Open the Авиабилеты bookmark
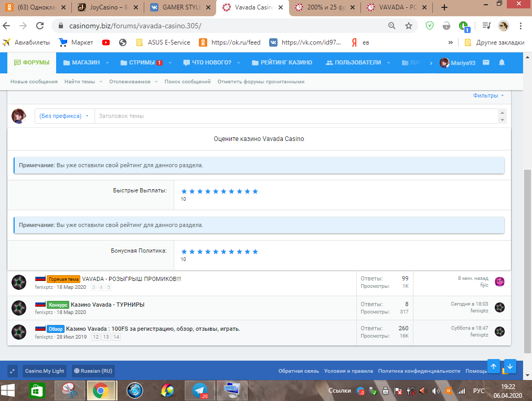Screen dimensions: 532x401 pyautogui.click(x=26, y=42)
